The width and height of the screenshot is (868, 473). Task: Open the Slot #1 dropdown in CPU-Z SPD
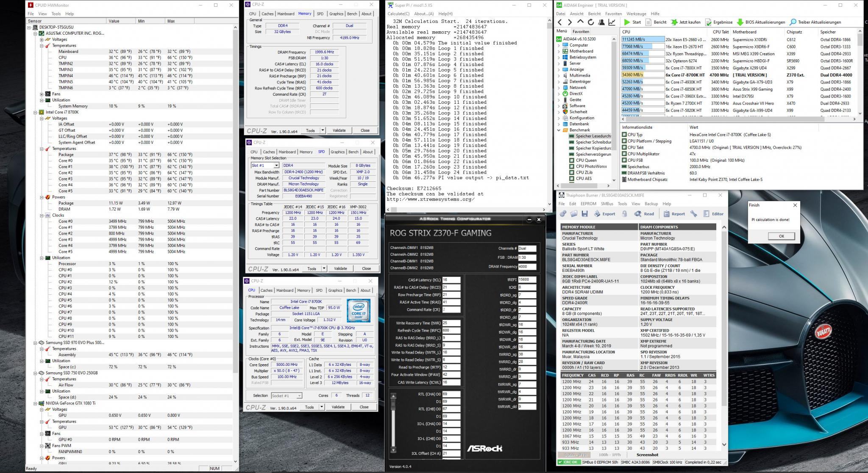[x=276, y=166]
